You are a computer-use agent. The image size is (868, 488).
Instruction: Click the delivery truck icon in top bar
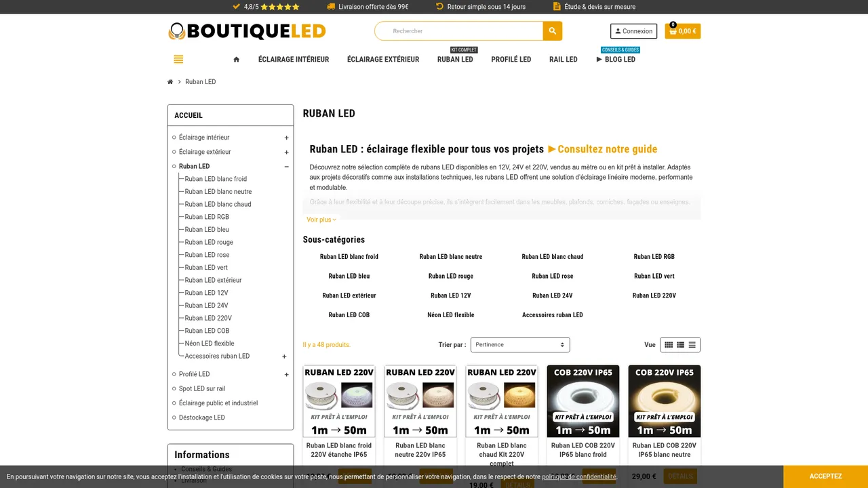tap(331, 7)
